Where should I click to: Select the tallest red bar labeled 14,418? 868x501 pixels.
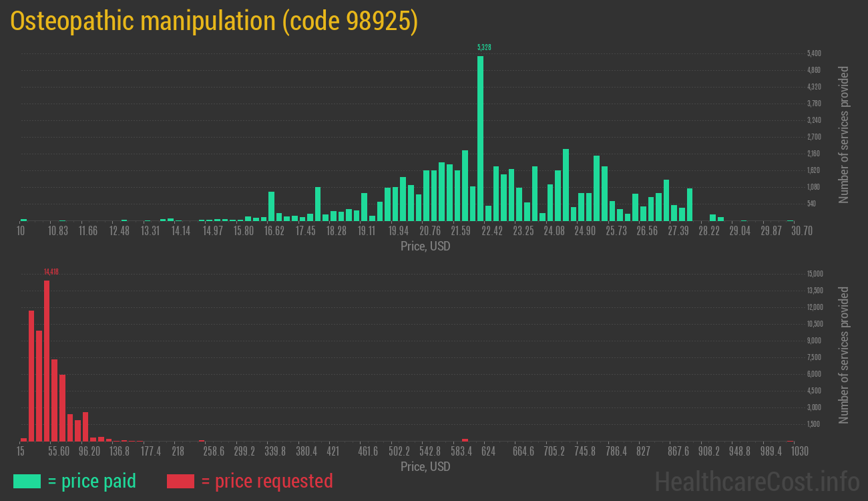coord(47,361)
